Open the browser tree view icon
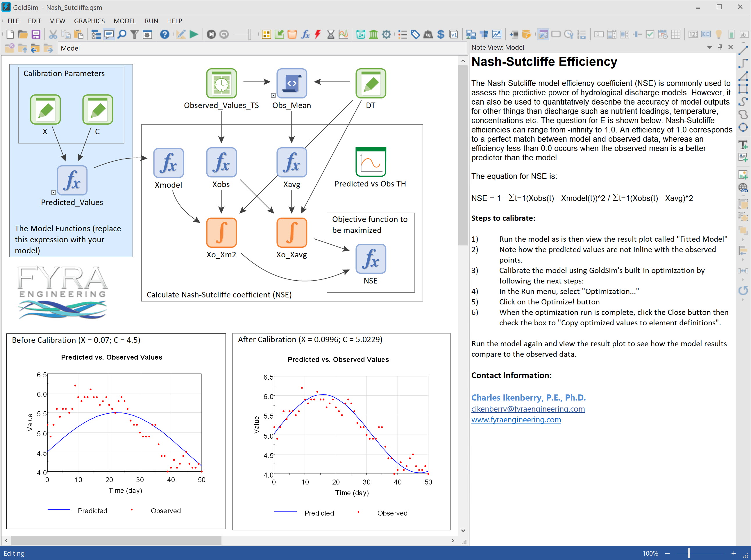 click(96, 34)
